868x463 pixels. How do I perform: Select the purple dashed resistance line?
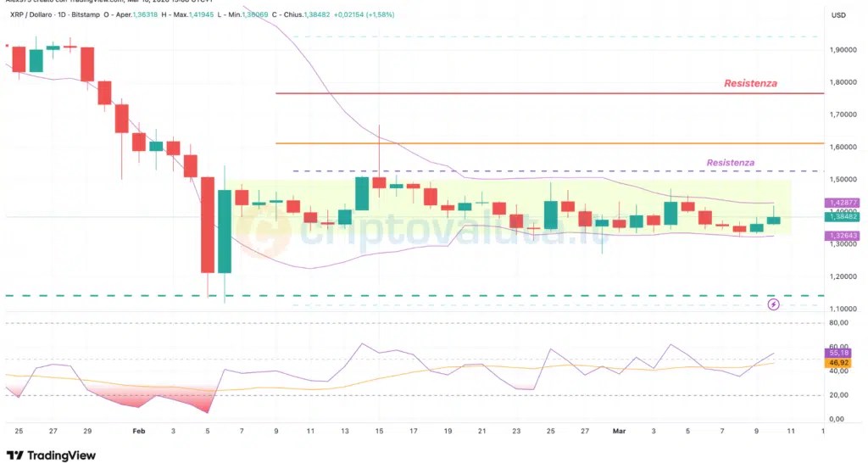(x=558, y=170)
